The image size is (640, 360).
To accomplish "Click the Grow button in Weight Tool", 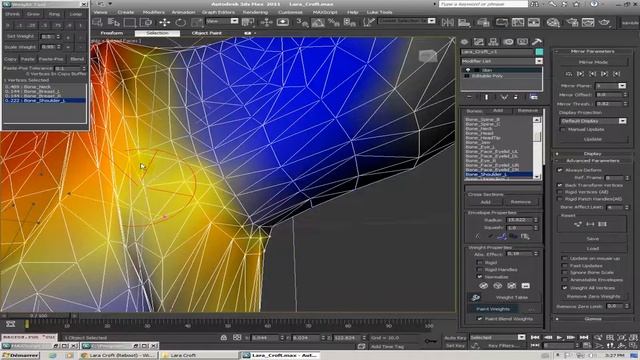I will 33,14.
